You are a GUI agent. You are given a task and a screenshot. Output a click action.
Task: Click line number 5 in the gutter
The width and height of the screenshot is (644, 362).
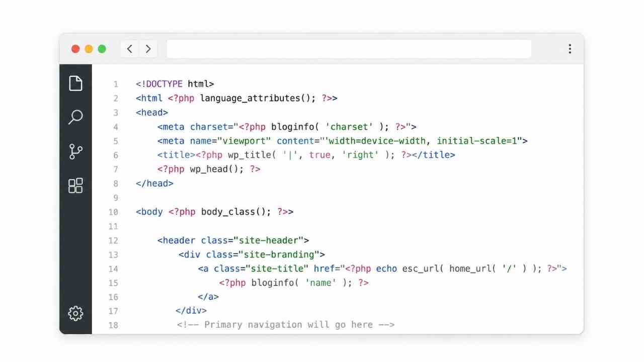[x=116, y=141]
